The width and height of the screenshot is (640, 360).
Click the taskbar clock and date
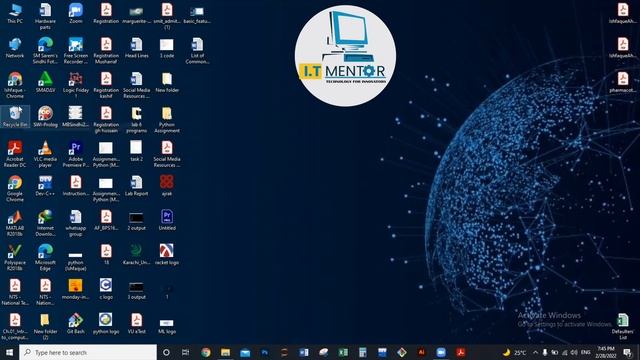(606, 352)
